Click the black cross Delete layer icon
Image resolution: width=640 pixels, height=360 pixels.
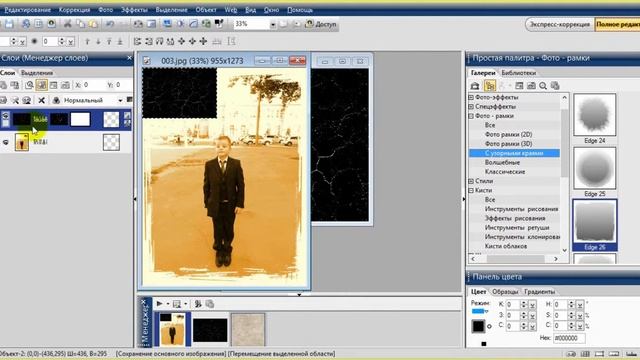coord(41,100)
